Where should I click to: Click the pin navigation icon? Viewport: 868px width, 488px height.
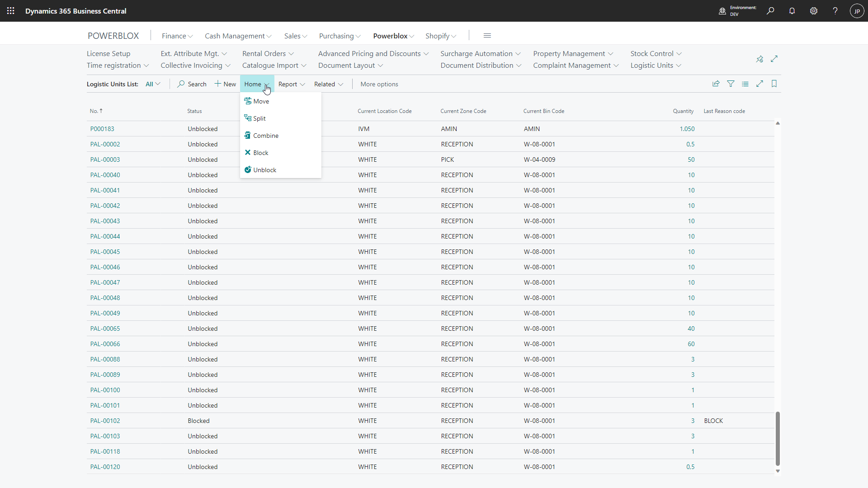[759, 59]
